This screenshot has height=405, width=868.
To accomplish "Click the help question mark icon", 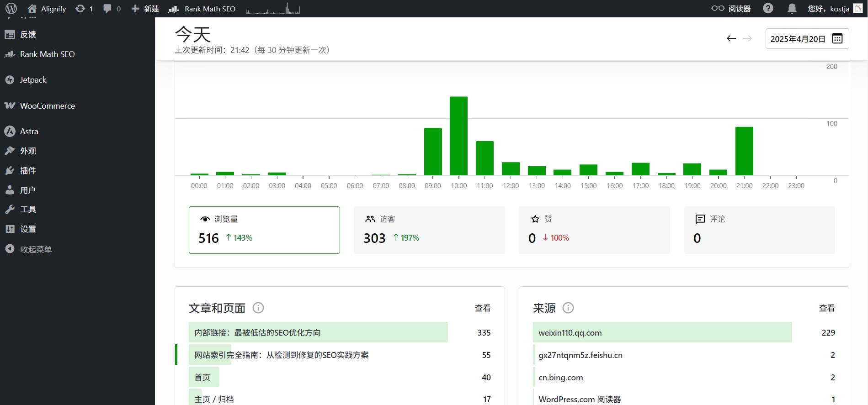I will [x=768, y=9].
